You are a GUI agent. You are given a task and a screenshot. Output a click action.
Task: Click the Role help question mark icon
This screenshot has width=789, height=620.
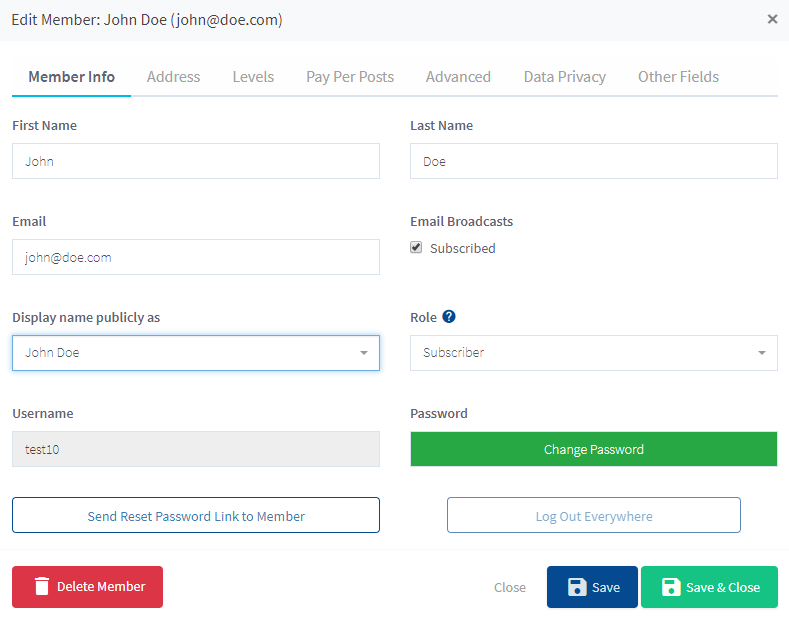pyautogui.click(x=448, y=317)
